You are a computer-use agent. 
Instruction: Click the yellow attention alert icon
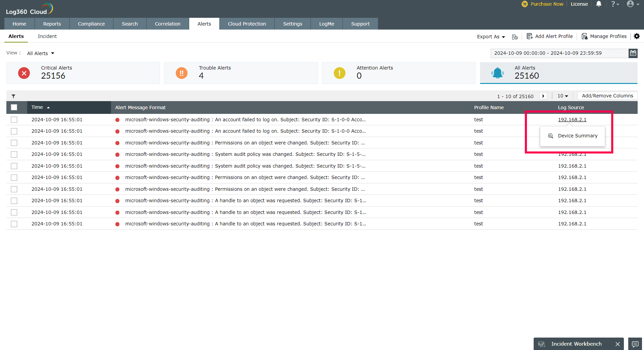pos(339,73)
